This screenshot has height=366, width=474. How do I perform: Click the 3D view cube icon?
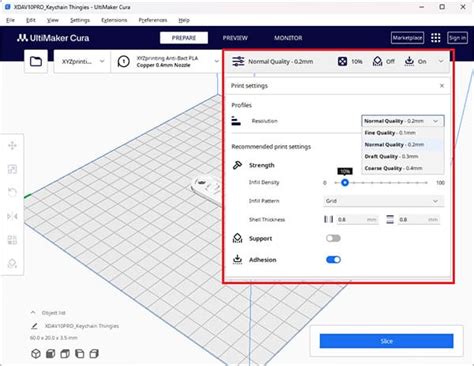click(36, 354)
